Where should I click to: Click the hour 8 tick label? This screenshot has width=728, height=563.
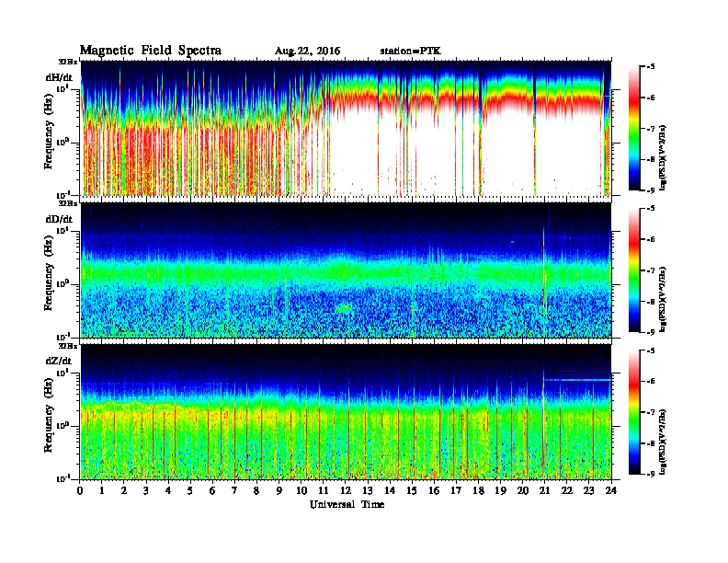(256, 491)
